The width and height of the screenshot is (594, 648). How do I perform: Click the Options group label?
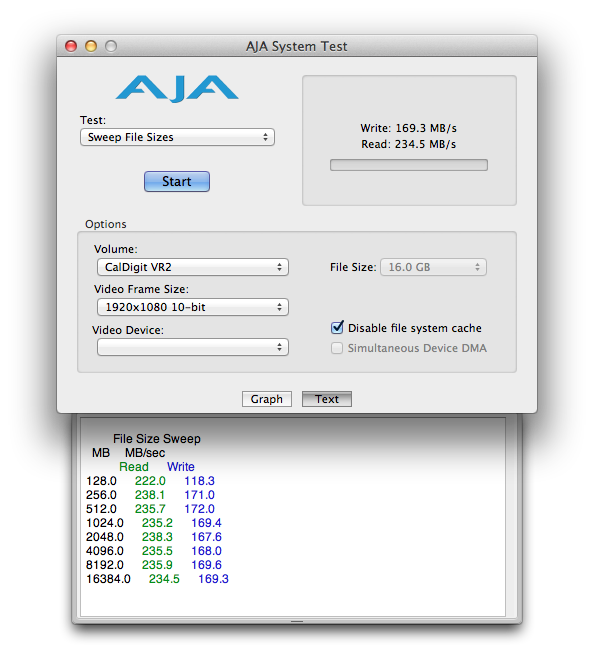pyautogui.click(x=106, y=224)
